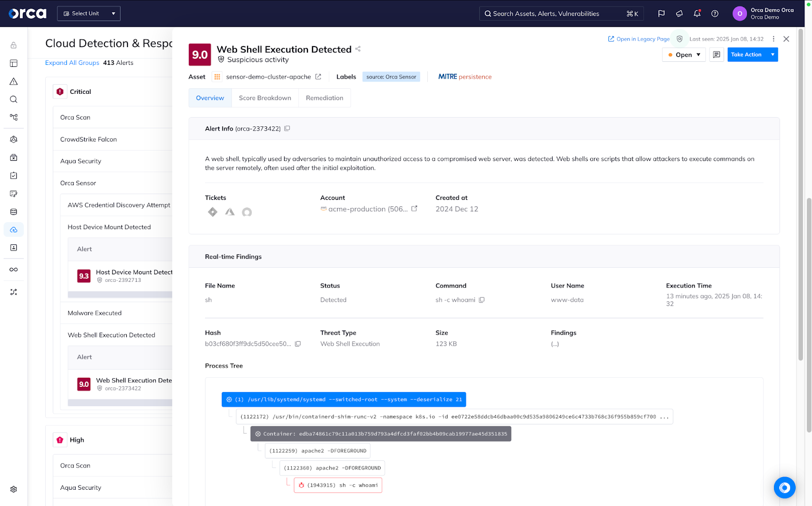The width and height of the screenshot is (812, 506).
Task: Click the Take Action button
Action: pos(747,55)
